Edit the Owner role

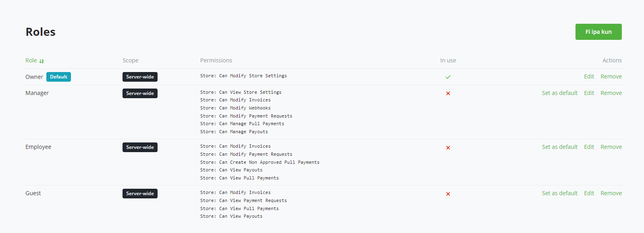pyautogui.click(x=589, y=76)
